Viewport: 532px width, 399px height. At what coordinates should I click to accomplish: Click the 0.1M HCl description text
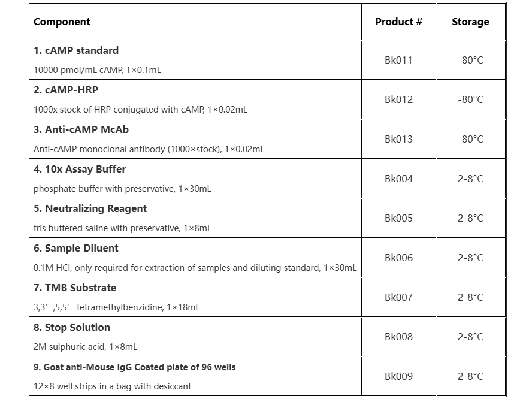[195, 268]
